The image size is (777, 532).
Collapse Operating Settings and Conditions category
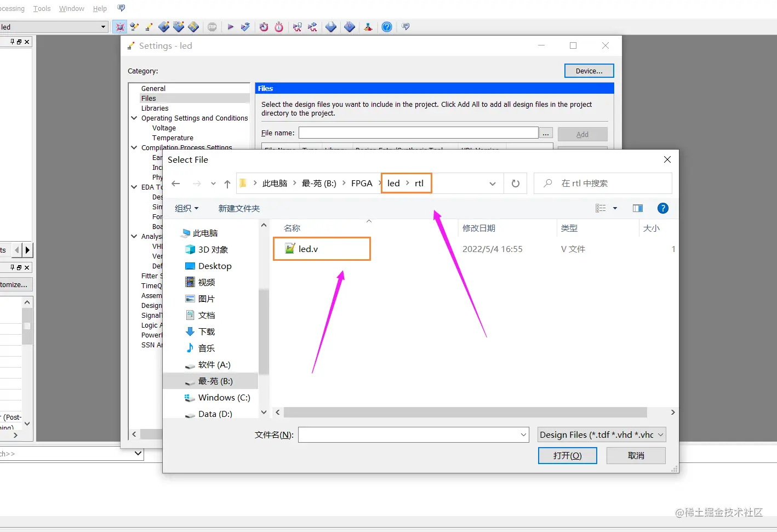pos(134,118)
